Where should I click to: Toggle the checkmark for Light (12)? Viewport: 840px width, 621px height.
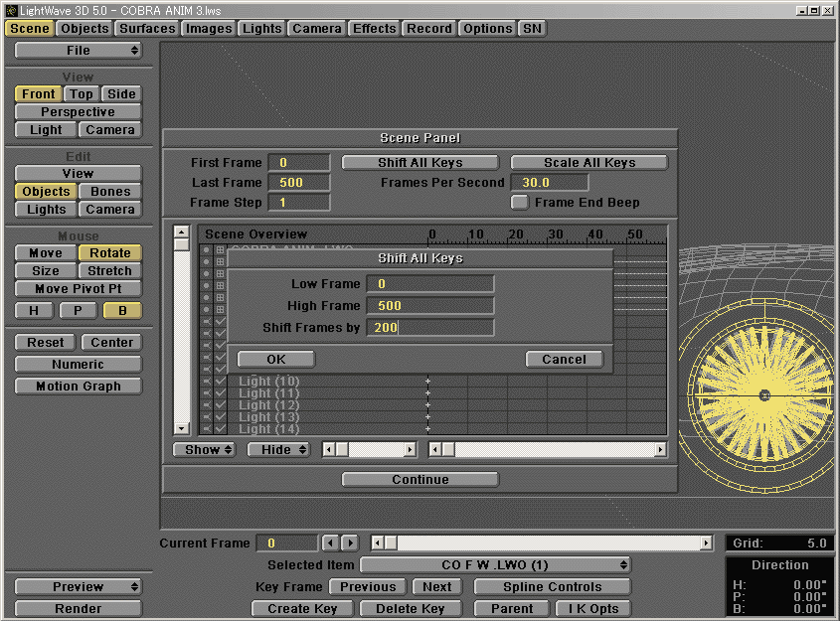pyautogui.click(x=221, y=405)
